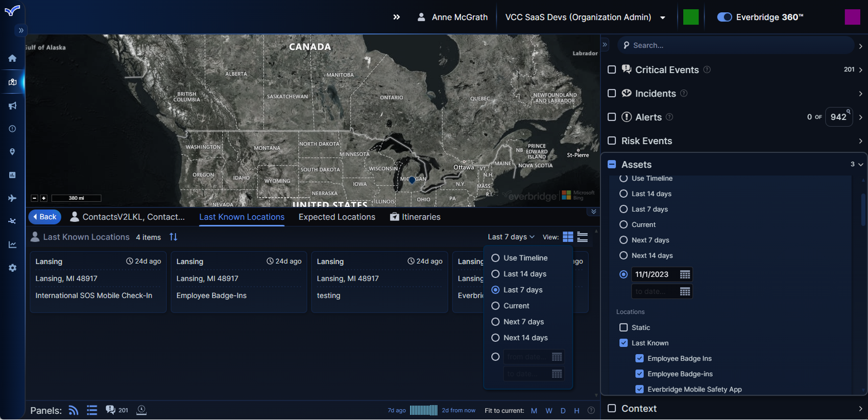Click the Back button
Image resolution: width=868 pixels, height=420 pixels.
[45, 217]
